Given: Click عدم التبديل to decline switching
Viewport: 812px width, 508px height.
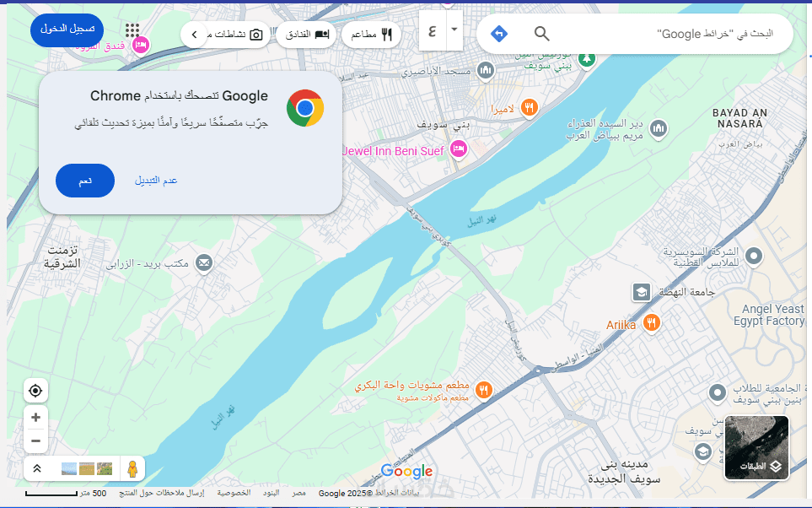Looking at the screenshot, I should click(x=156, y=181).
